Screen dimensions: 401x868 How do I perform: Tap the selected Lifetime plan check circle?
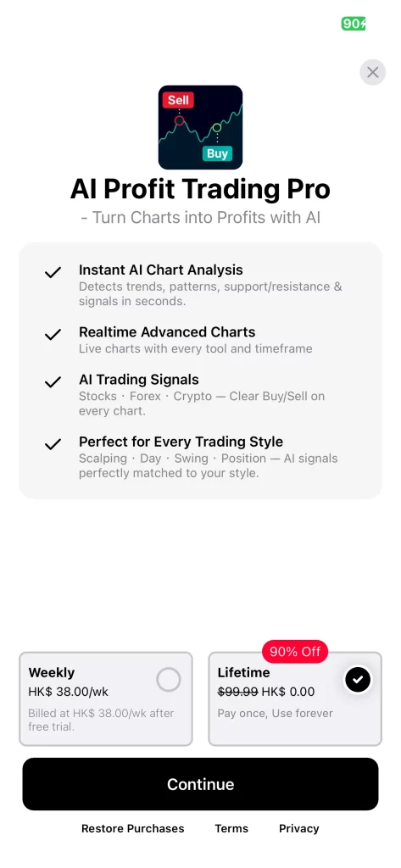click(358, 679)
